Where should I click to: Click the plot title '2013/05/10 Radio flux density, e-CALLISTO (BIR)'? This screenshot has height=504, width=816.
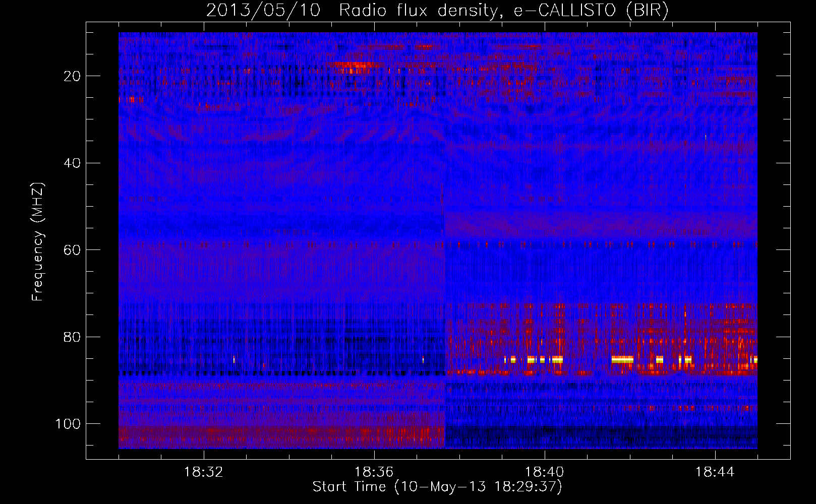(437, 11)
